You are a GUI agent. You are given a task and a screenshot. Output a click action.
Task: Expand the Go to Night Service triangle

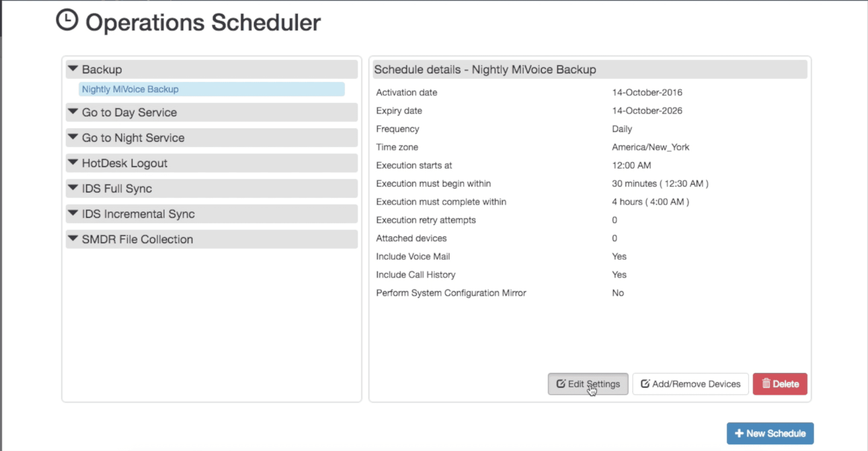pos(73,137)
